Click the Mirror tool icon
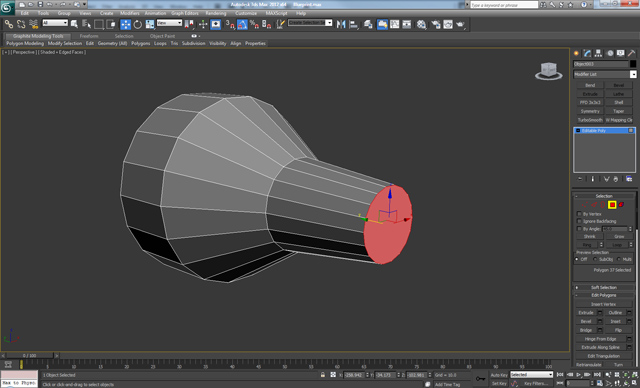 [341, 24]
